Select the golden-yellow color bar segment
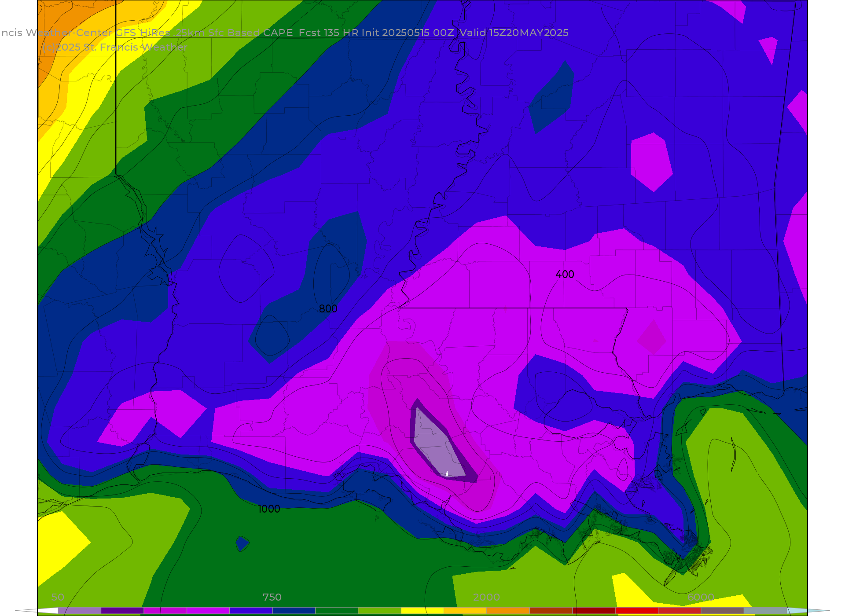Viewport: 845px width, 616px height. tap(465, 611)
